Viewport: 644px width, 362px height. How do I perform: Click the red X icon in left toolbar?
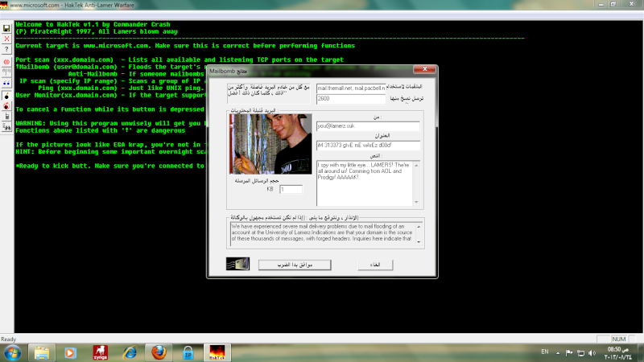tap(6, 39)
